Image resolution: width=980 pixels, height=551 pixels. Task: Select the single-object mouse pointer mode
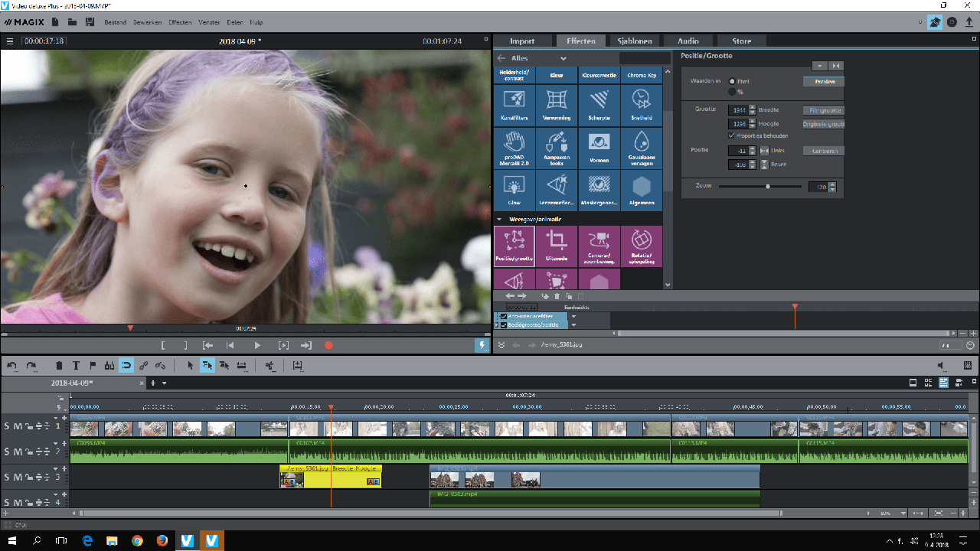coord(191,366)
